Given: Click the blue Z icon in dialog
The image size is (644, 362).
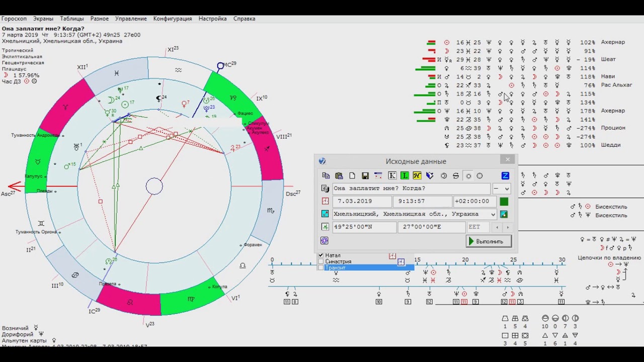Looking at the screenshot, I should point(505,175).
